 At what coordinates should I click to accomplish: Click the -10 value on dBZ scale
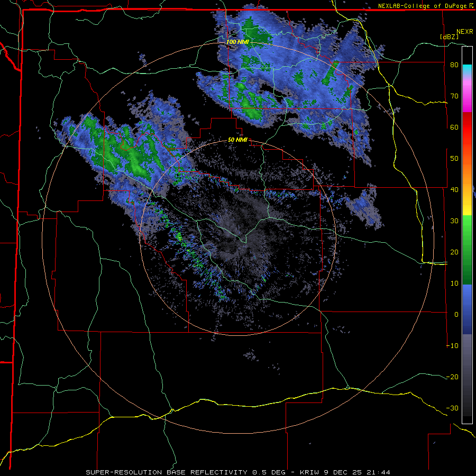pos(452,346)
